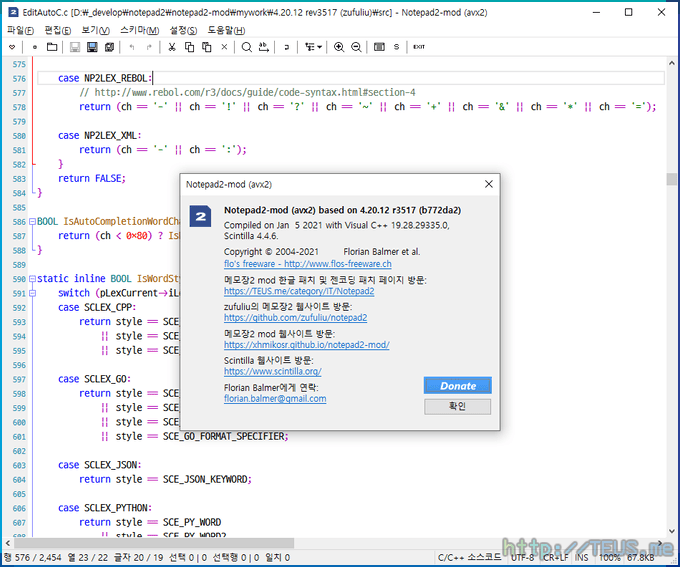Click the 확인 button in About dialog
This screenshot has width=680, height=567.
coord(458,406)
